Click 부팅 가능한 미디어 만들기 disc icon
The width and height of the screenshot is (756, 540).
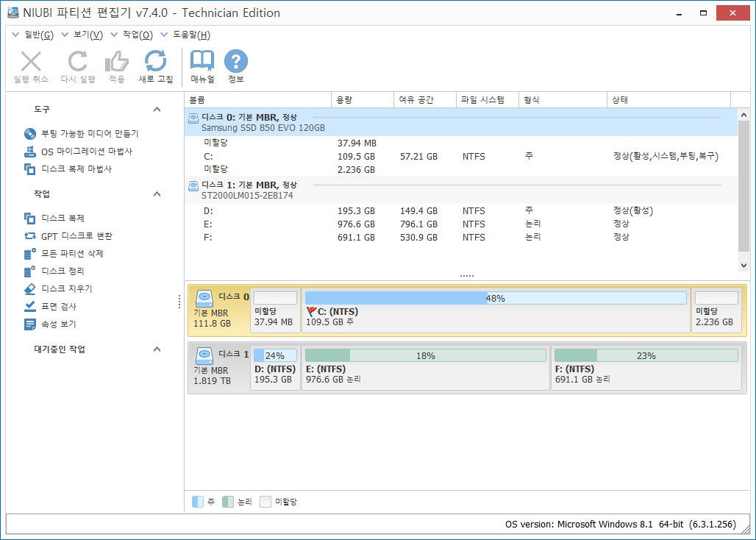(30, 134)
